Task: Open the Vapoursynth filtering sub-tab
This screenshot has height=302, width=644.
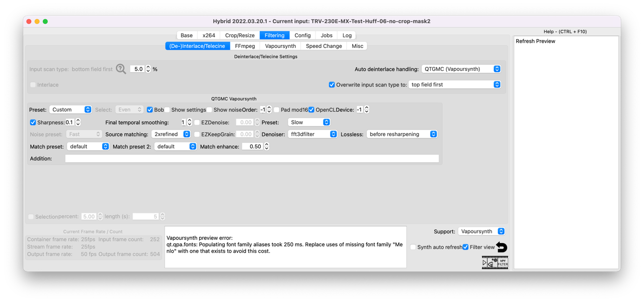Action: tap(280, 46)
